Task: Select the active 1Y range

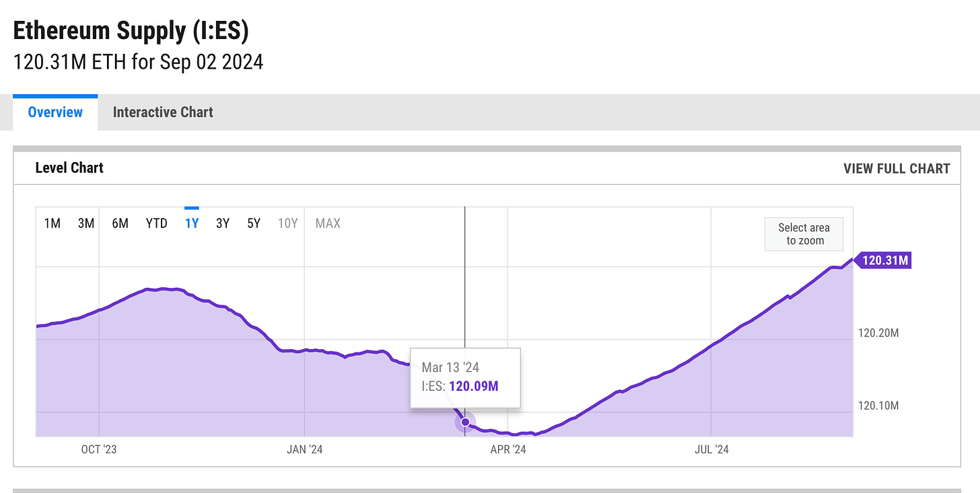Action: point(192,223)
